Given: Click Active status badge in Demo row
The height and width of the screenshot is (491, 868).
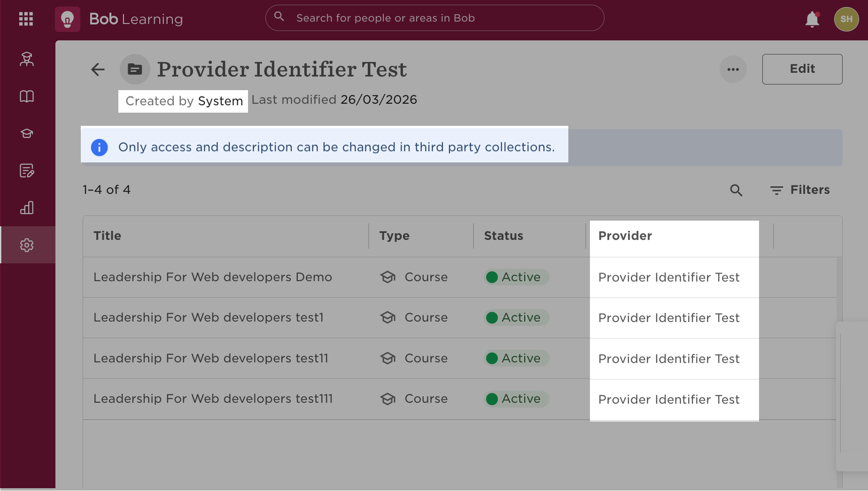Looking at the screenshot, I should tap(516, 277).
